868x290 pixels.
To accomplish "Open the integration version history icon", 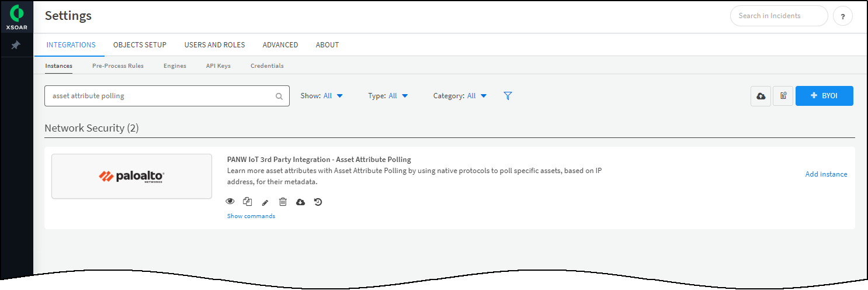I will [x=318, y=202].
